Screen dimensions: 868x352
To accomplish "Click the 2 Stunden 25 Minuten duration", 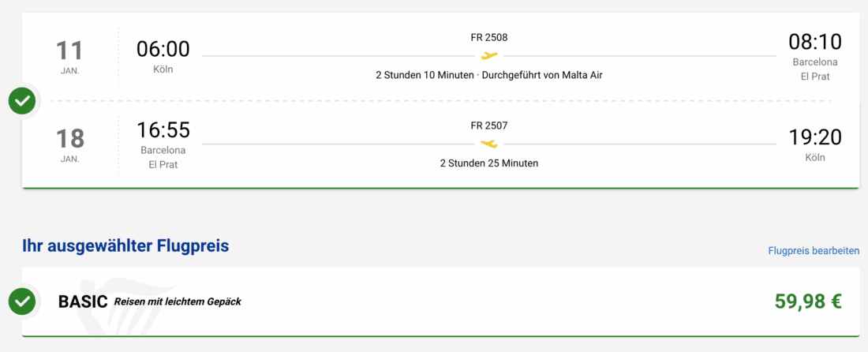I will 489,163.
